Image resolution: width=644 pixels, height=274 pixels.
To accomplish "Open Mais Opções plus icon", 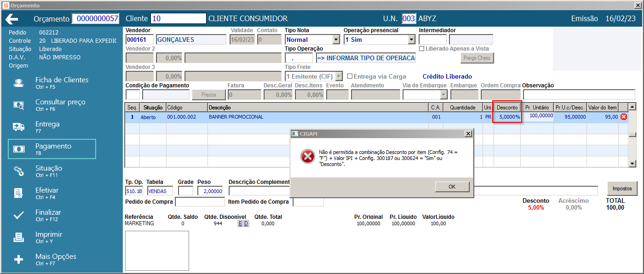I will (x=19, y=259).
